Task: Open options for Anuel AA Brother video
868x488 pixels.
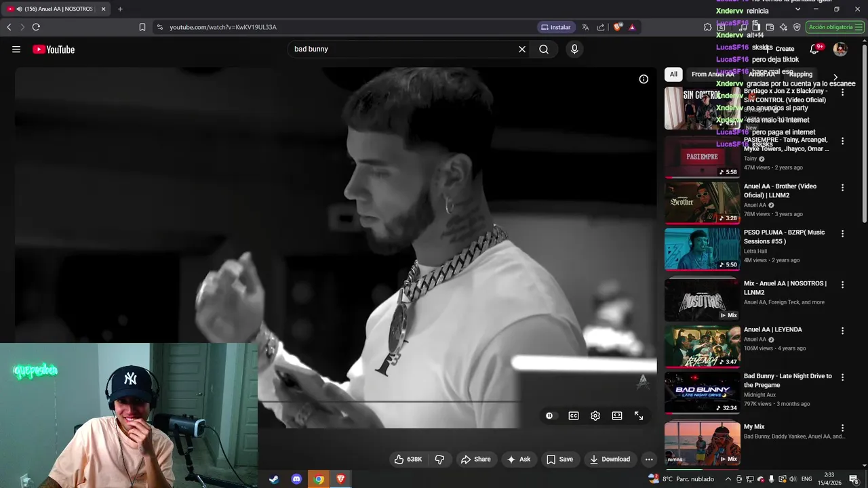Action: tap(843, 188)
